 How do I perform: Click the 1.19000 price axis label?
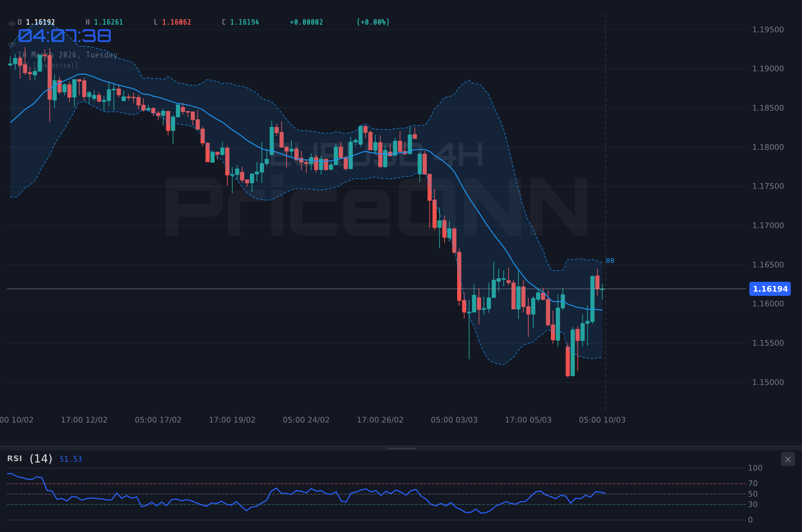tap(768, 69)
